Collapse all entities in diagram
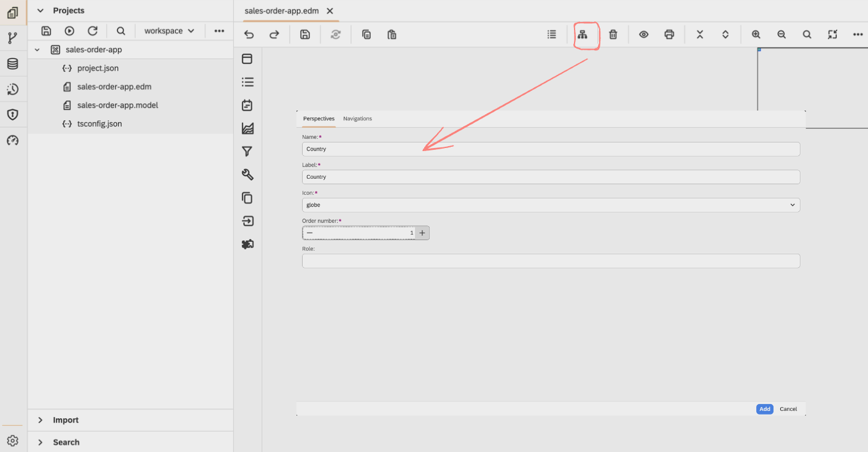The width and height of the screenshot is (868, 452). coord(700,34)
